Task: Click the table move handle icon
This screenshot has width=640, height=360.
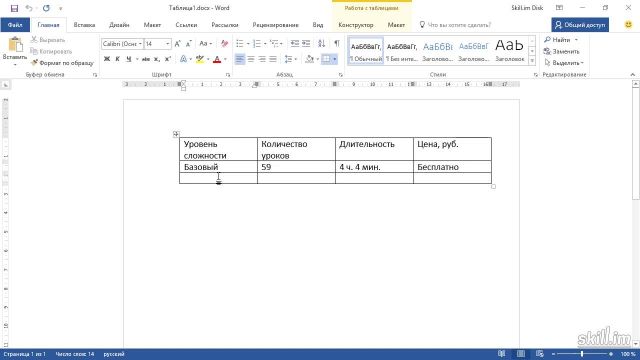Action: 176,134
